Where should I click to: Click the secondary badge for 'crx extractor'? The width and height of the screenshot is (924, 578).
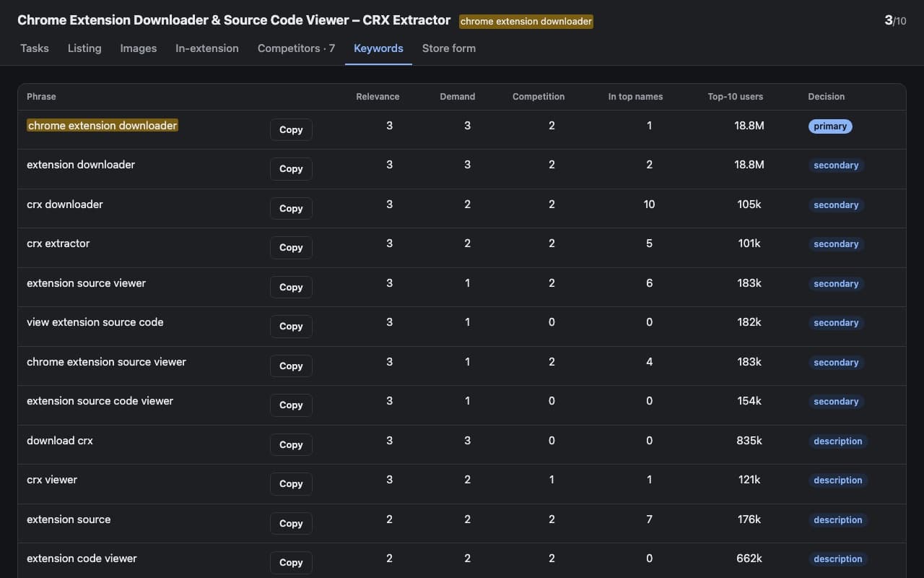[836, 244]
